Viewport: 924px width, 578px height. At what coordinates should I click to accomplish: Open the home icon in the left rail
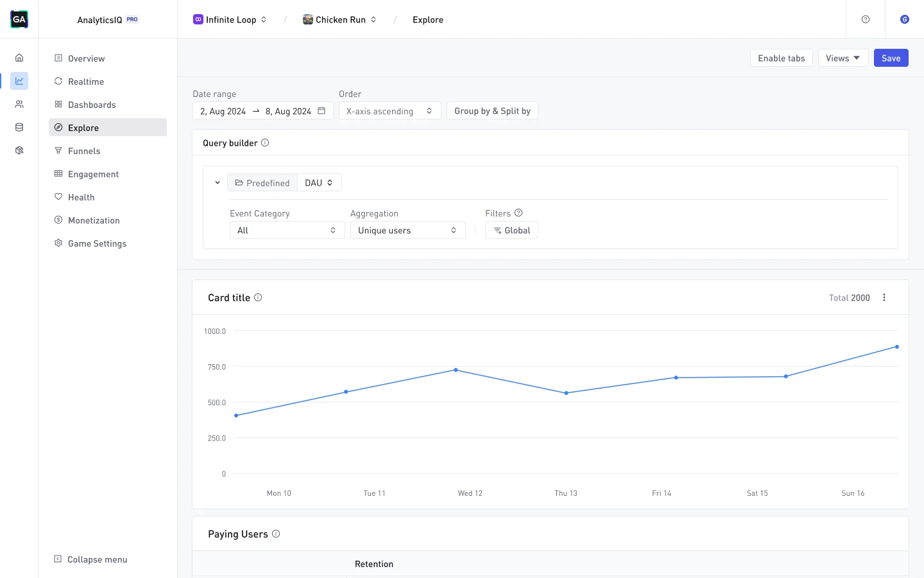pos(19,58)
